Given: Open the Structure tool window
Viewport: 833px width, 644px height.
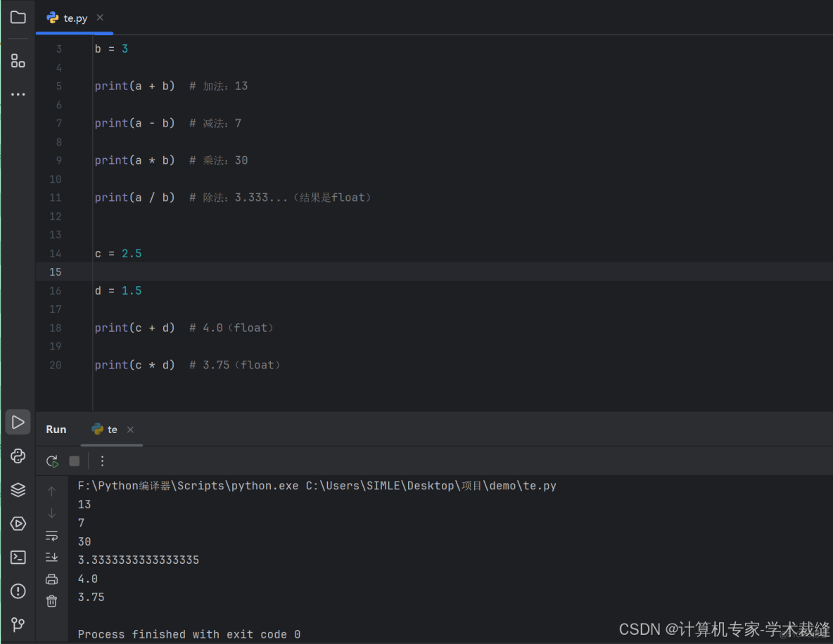Looking at the screenshot, I should [x=18, y=60].
